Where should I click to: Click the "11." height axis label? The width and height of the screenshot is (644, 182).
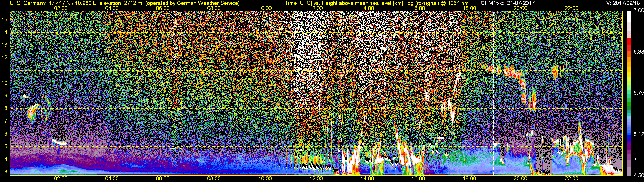(5, 71)
